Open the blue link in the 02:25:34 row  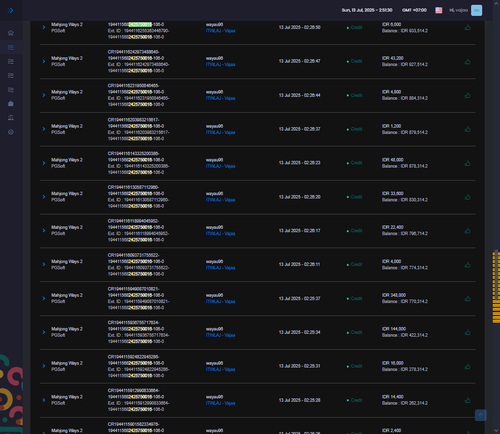click(x=220, y=335)
